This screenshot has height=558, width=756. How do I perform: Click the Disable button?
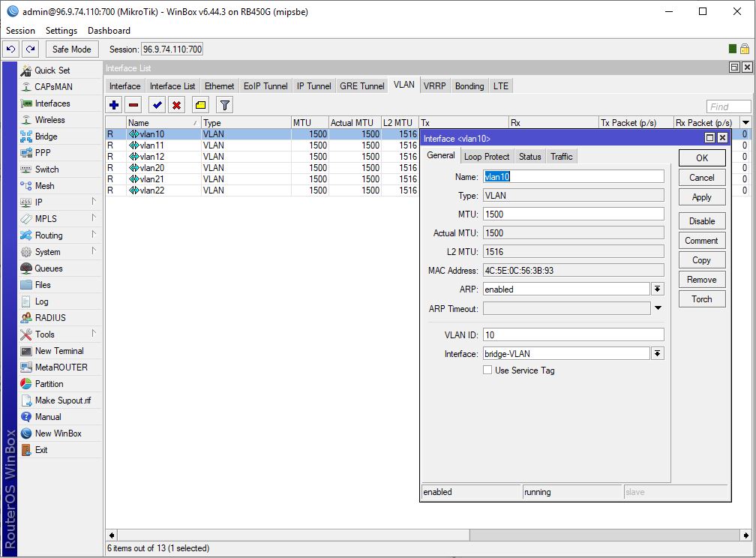pyautogui.click(x=702, y=221)
